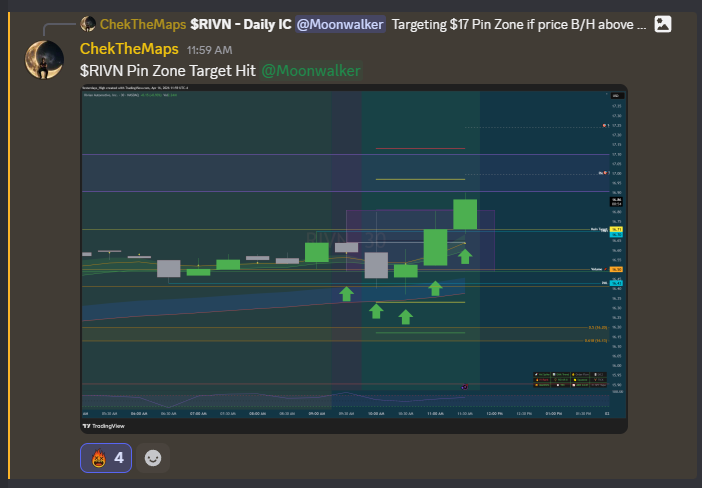
Task: Add the fire emoji reaction
Action: [106, 458]
